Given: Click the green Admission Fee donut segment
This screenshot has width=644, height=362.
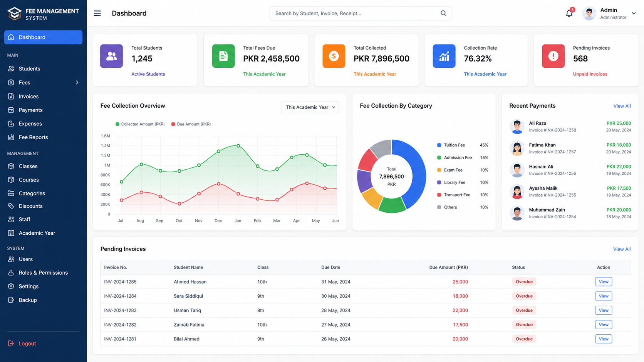Looking at the screenshot, I should (392, 205).
